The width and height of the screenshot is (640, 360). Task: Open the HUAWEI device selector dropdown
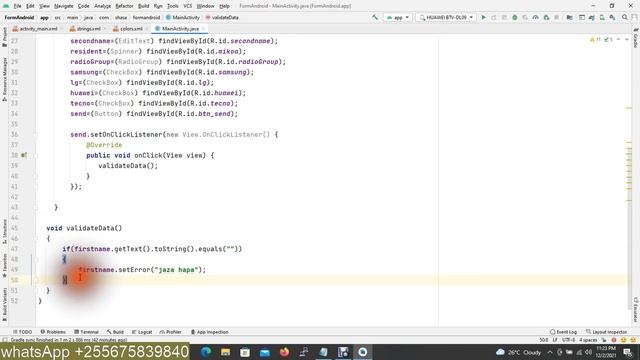[446, 18]
